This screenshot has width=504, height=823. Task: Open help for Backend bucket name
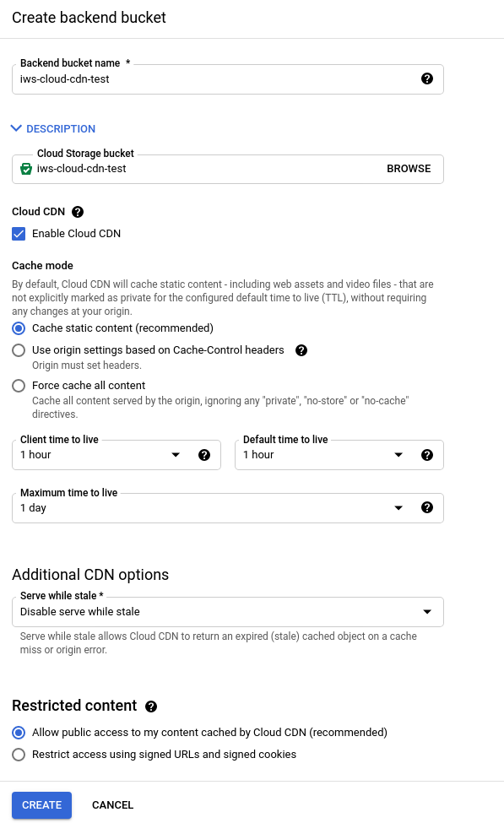click(427, 79)
